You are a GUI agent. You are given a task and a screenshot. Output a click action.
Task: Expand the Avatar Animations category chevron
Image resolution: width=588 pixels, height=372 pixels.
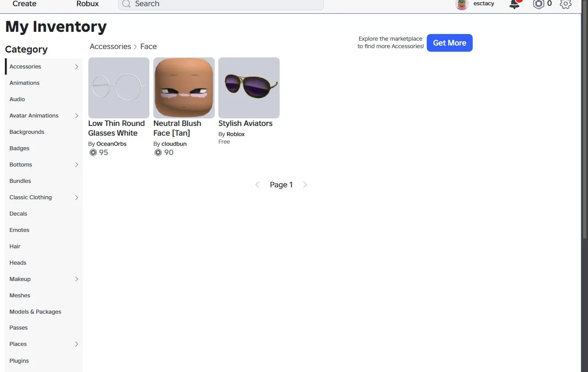(76, 116)
